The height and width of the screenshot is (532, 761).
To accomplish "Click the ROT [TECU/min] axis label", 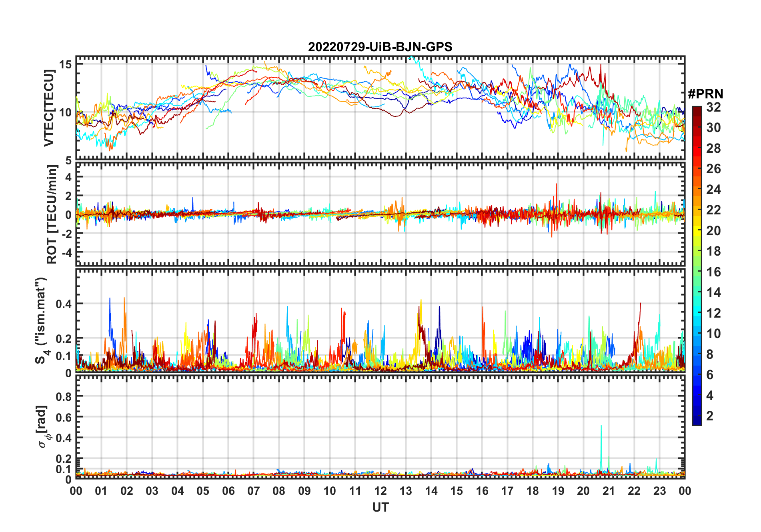I will [52, 214].
